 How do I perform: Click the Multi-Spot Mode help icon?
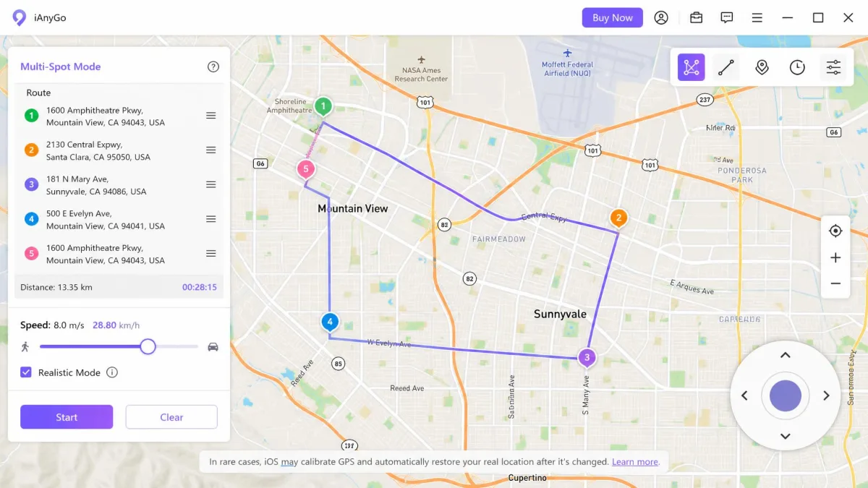click(213, 67)
